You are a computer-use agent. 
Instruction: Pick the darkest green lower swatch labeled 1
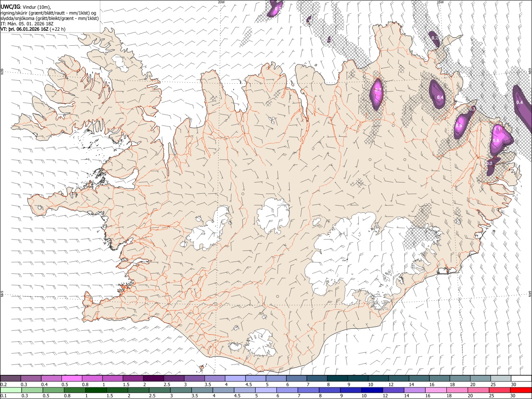coord(96,390)
